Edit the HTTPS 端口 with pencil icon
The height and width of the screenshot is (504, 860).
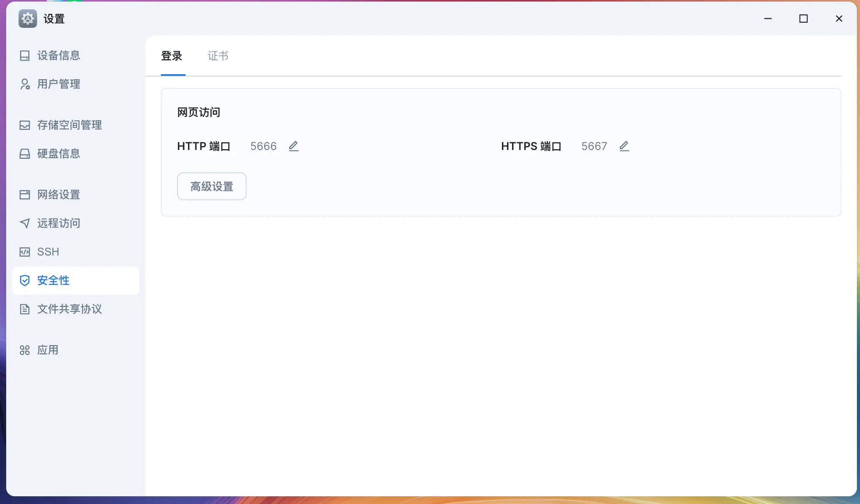coord(624,146)
